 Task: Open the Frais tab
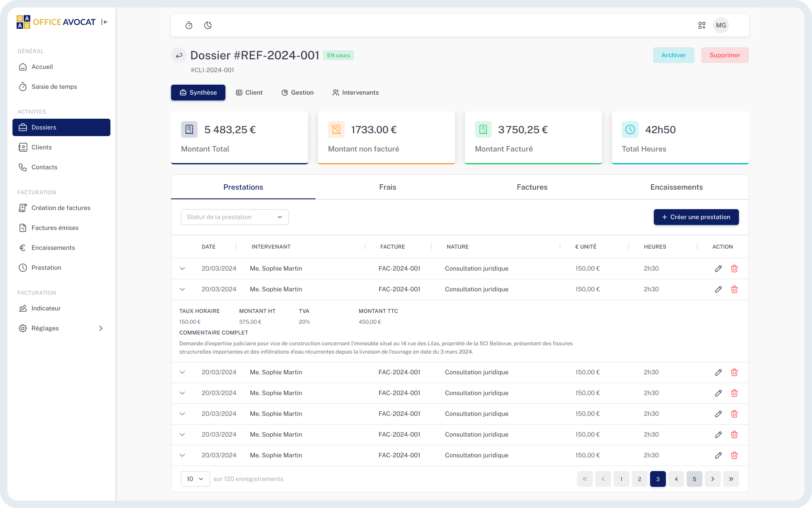388,187
